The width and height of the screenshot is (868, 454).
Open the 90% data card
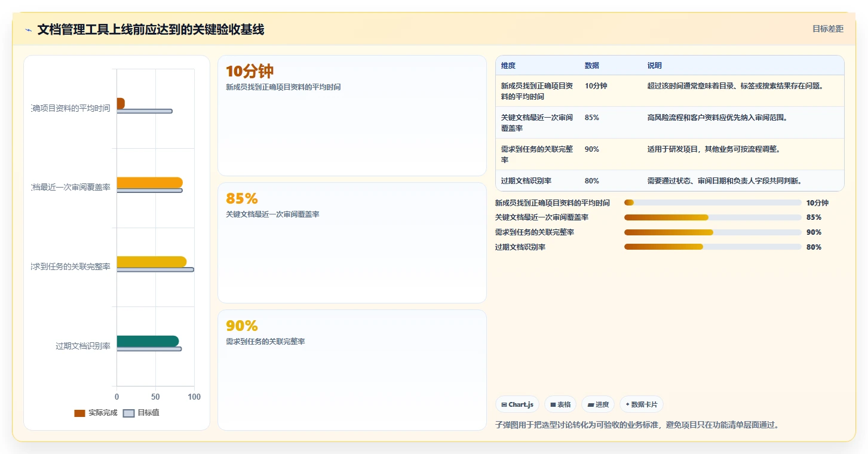tap(352, 370)
